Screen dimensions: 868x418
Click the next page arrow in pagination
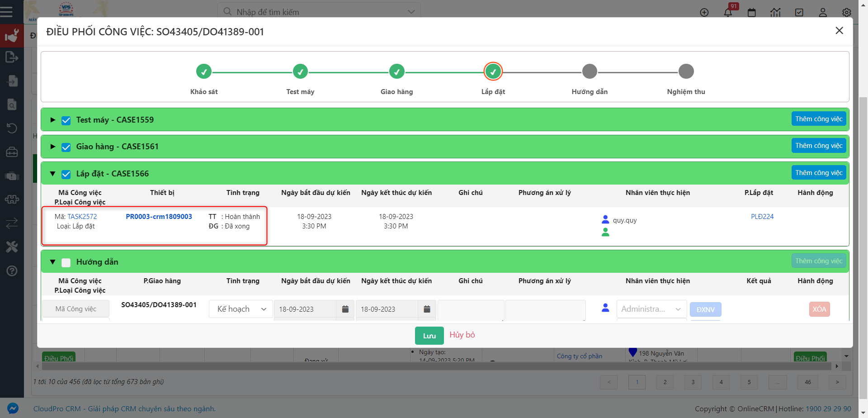click(837, 382)
